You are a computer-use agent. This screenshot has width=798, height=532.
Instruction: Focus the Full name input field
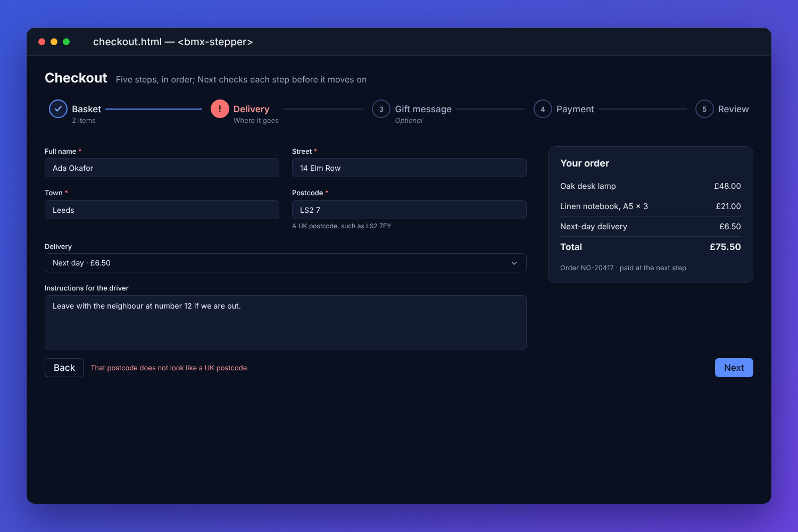(x=162, y=168)
